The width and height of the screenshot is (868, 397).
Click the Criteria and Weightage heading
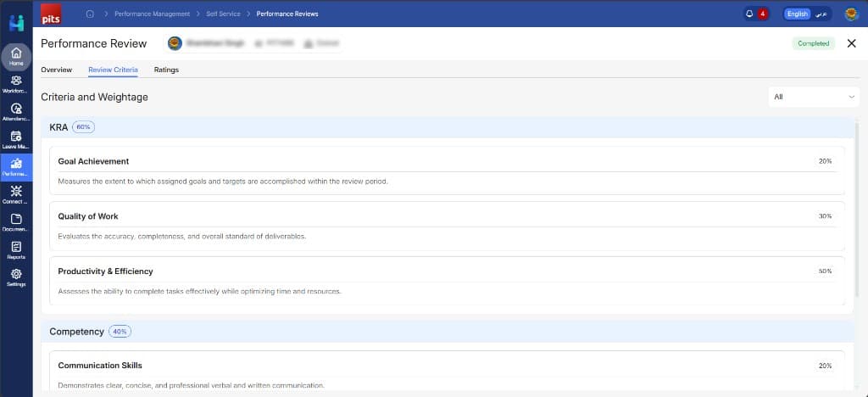click(94, 97)
